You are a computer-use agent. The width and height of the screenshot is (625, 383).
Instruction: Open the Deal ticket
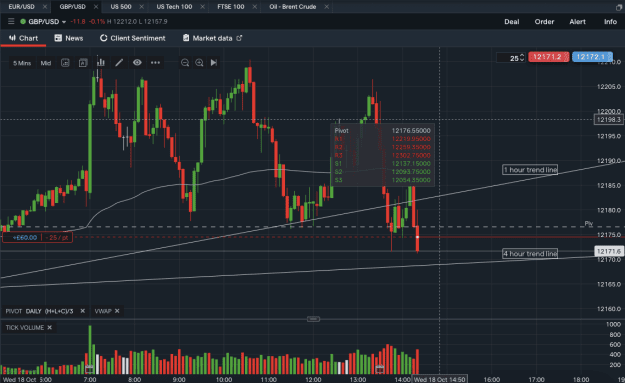511,22
